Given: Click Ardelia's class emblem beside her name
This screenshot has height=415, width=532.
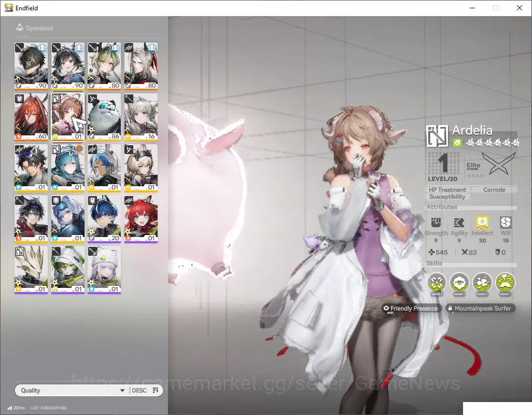Looking at the screenshot, I should 437,136.
